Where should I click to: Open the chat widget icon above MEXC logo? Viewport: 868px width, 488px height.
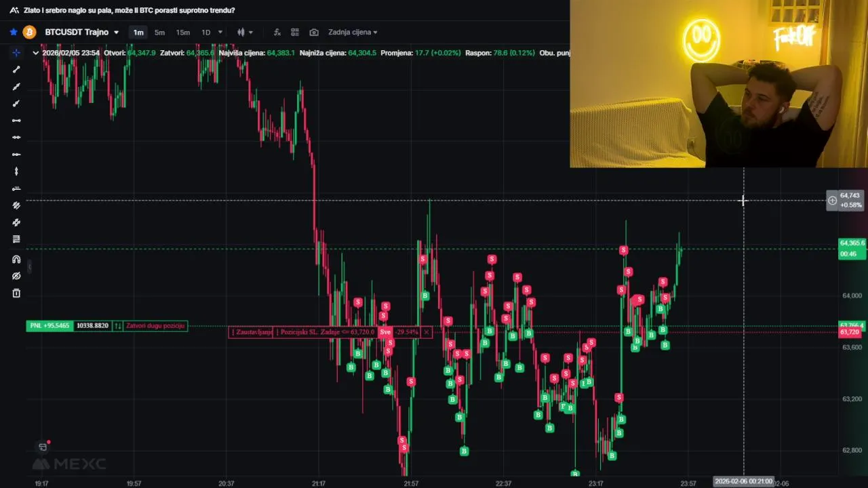click(43, 447)
